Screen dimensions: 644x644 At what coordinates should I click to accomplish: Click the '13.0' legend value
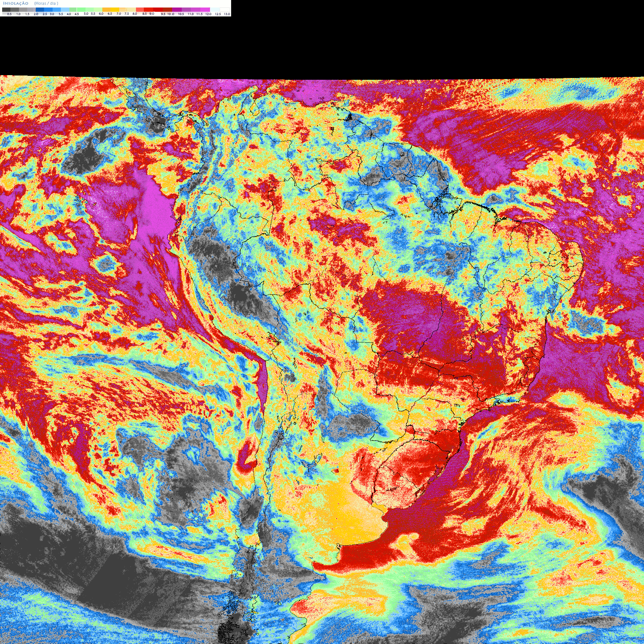pos(227,14)
